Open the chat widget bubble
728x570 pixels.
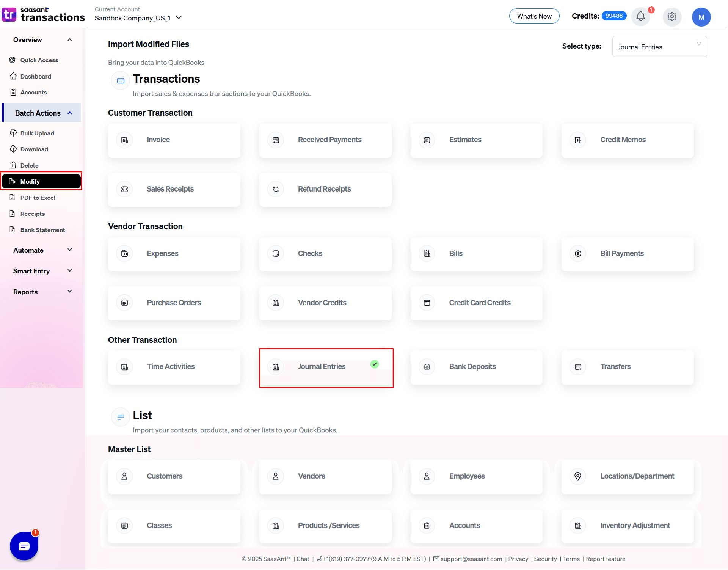pos(24,546)
